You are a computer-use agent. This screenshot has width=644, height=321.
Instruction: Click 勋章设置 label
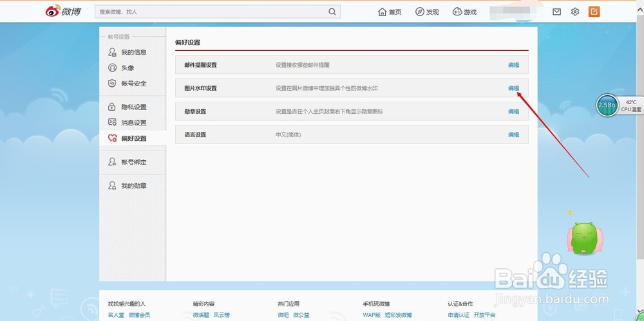click(195, 111)
